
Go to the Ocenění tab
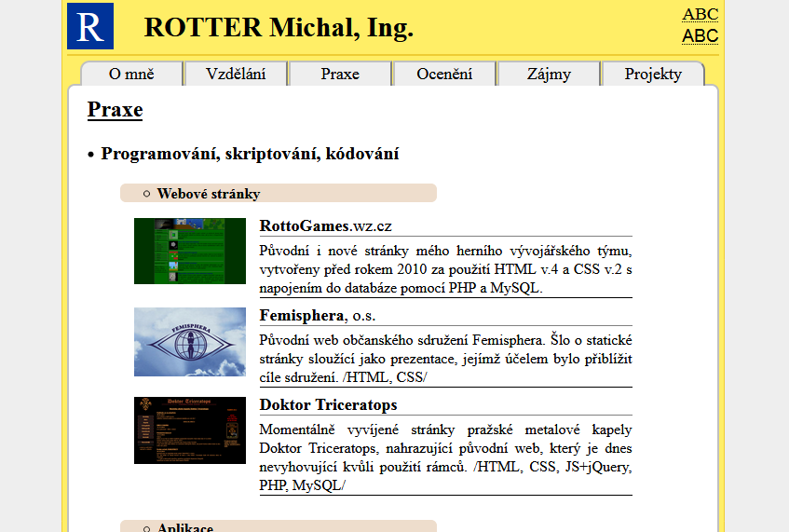point(444,75)
